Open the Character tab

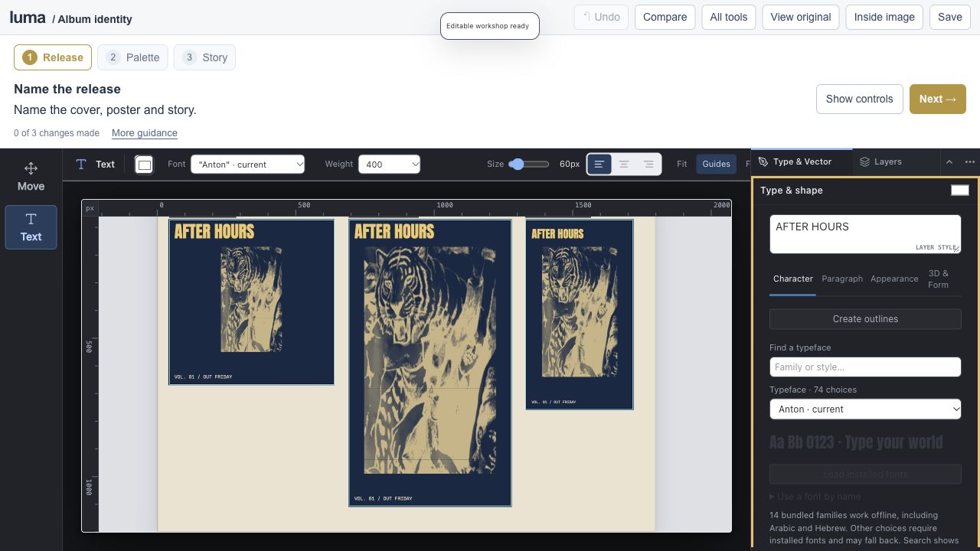tap(792, 279)
